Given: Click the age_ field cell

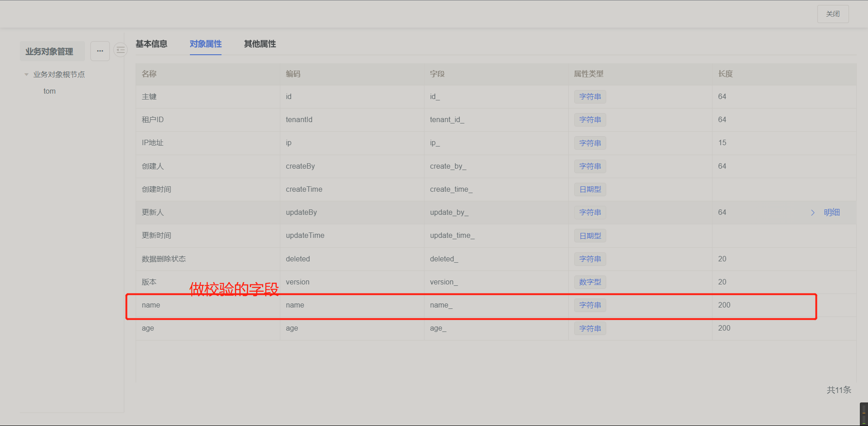Looking at the screenshot, I should point(438,328).
